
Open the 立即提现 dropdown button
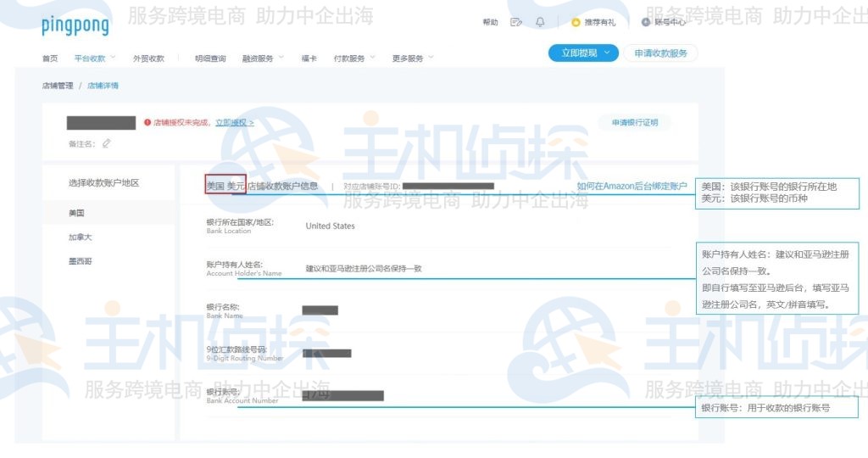click(x=583, y=53)
